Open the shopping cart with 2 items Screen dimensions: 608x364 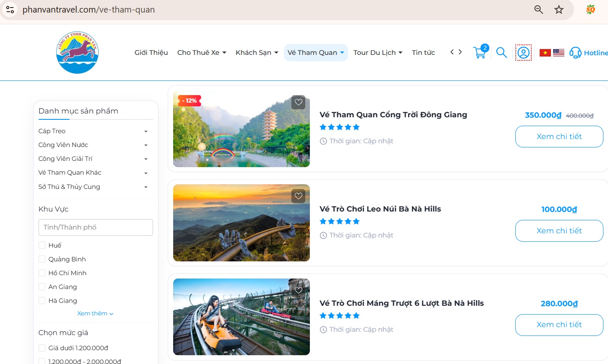pos(480,52)
